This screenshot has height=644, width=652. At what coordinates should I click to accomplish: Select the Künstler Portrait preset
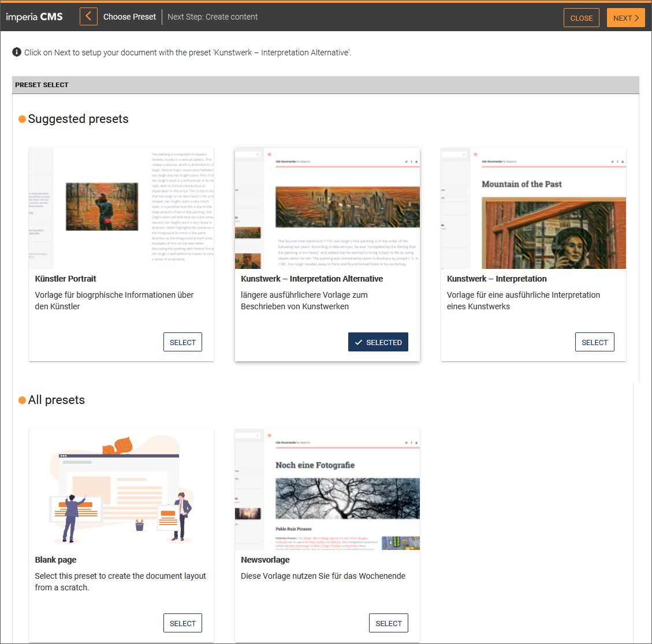[x=182, y=342]
